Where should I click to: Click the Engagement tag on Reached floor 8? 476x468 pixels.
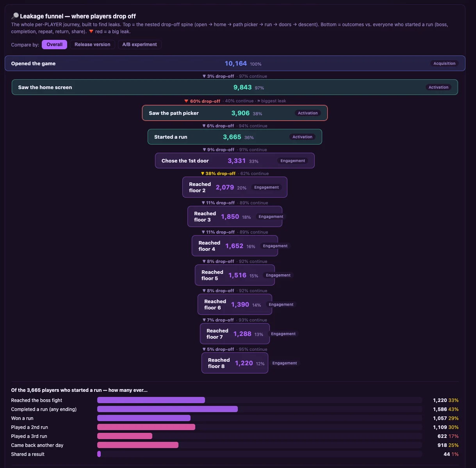[x=284, y=363]
